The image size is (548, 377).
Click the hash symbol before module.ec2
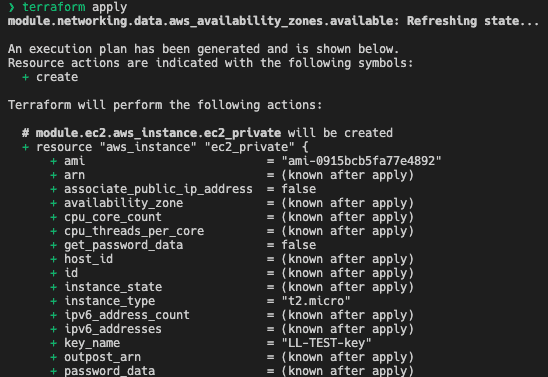point(26,133)
